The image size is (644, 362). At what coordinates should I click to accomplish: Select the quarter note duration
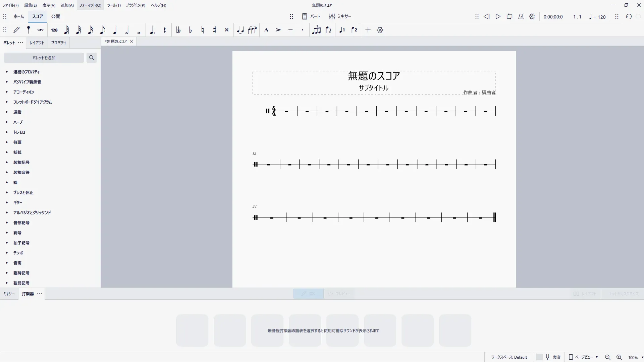point(115,30)
